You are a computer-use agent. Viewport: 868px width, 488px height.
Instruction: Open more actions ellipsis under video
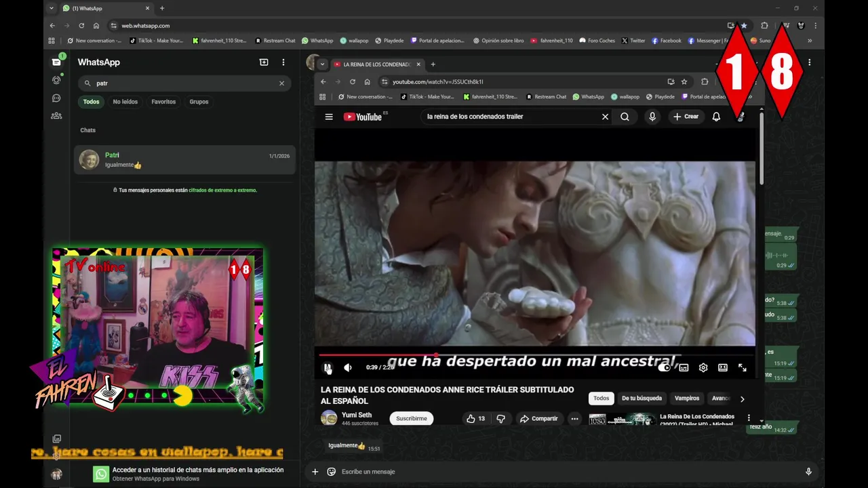tap(574, 419)
